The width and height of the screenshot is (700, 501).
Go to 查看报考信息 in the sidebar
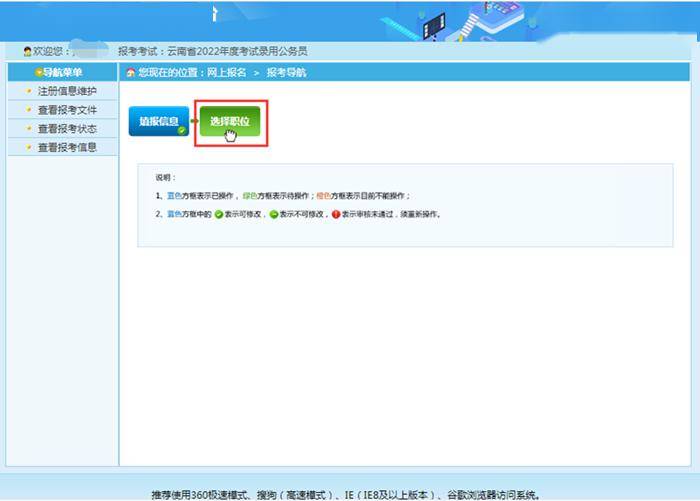tap(66, 147)
